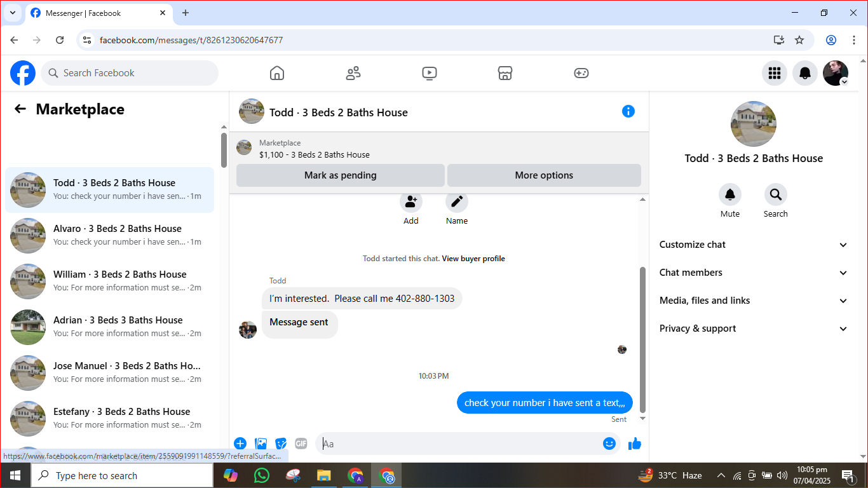868x488 pixels.
Task: Open Windows Start menu
Action: 15,475
